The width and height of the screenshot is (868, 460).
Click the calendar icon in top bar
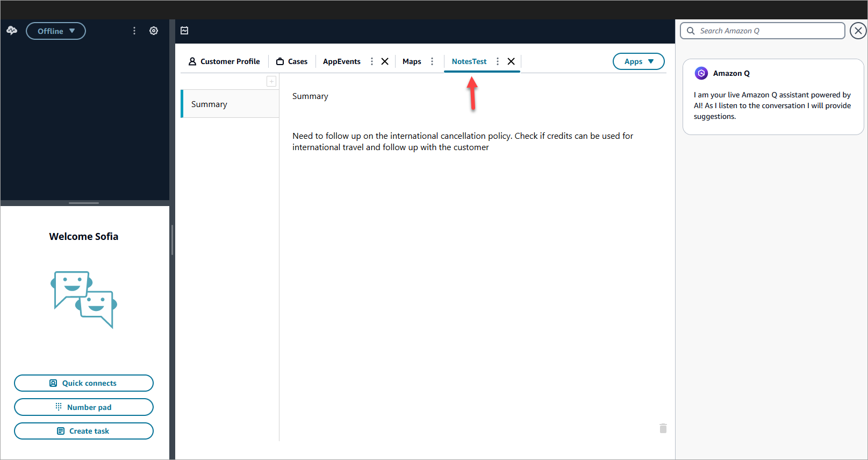184,31
